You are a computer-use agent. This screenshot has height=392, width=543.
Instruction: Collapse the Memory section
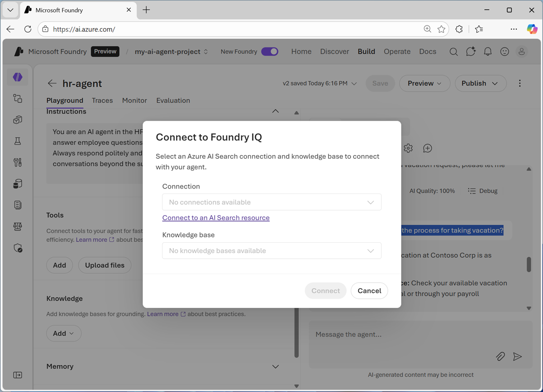pyautogui.click(x=276, y=366)
